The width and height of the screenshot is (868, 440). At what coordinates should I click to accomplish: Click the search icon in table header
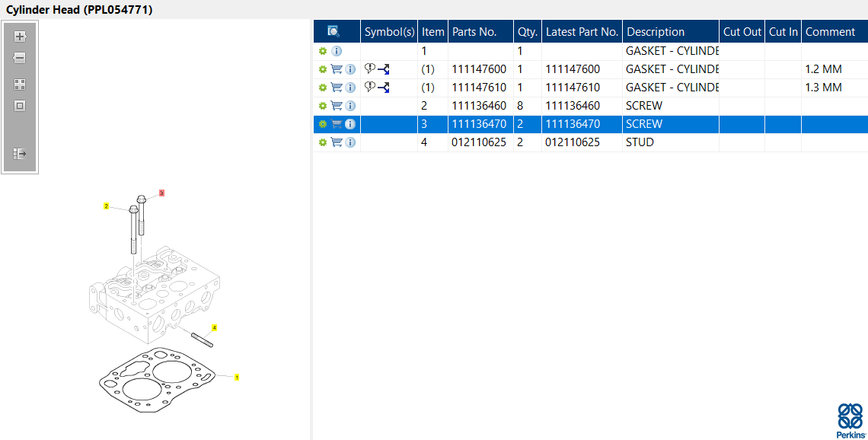pos(333,31)
